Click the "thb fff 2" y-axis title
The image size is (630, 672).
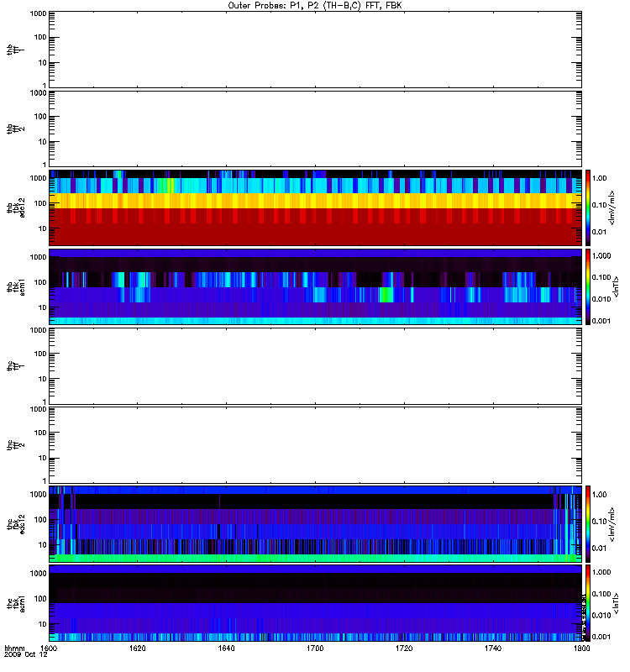coord(14,129)
